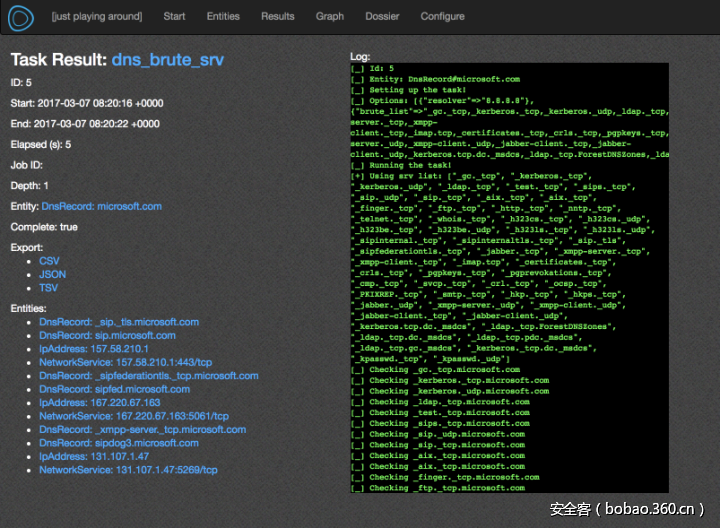The image size is (720, 528).
Task: Go to the Entities page
Action: click(x=223, y=16)
